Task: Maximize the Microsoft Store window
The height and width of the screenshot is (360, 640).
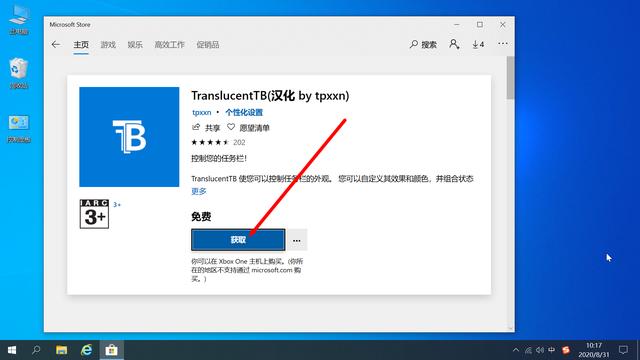Action: [480, 24]
